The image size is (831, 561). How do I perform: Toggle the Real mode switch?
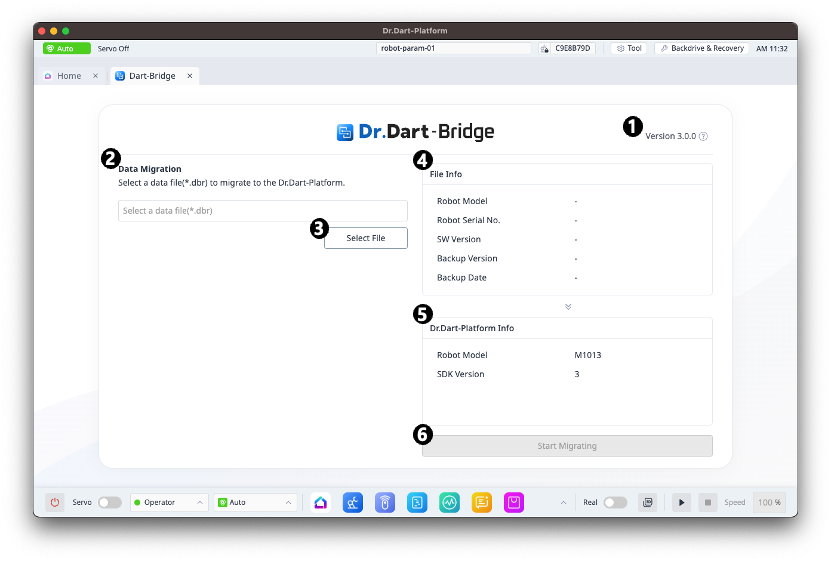[x=615, y=502]
